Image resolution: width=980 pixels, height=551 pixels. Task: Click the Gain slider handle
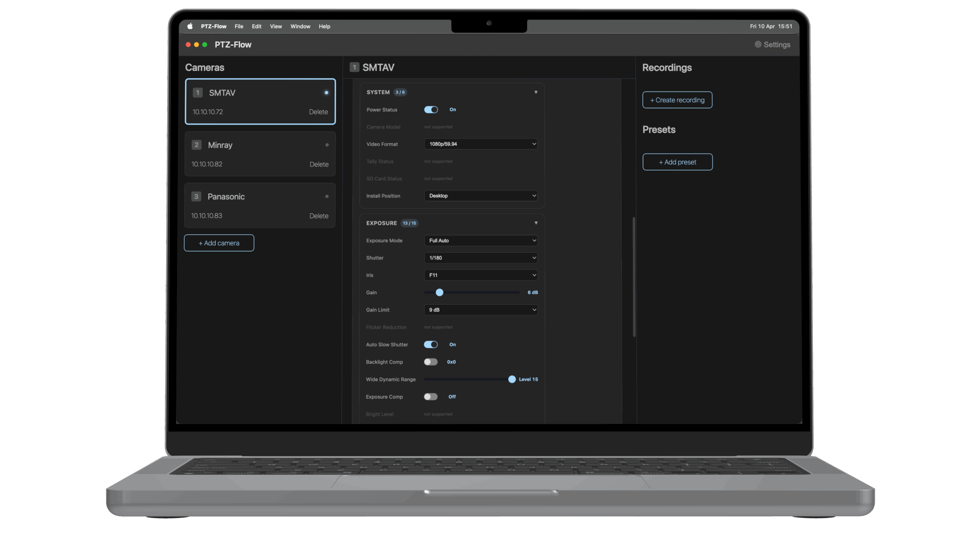pos(439,293)
